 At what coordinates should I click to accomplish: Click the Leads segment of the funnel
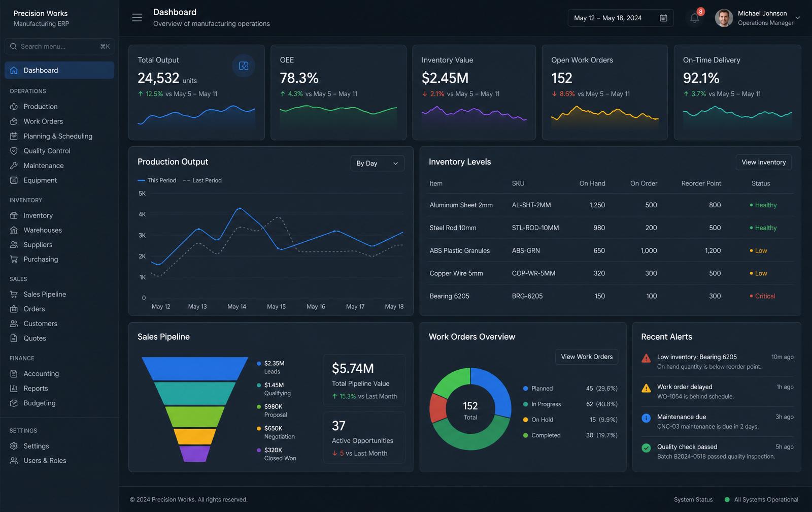pos(195,369)
